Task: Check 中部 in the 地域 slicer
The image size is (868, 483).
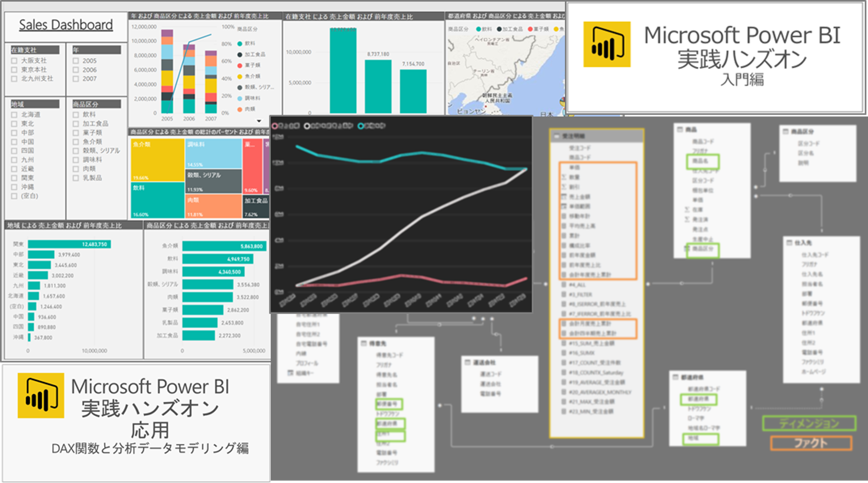Action: pos(14,133)
